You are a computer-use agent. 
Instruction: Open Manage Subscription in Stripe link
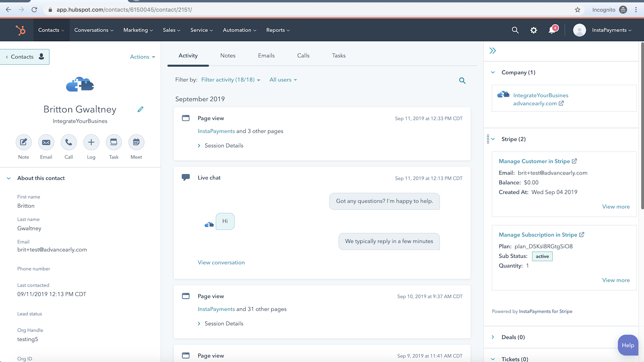538,234
